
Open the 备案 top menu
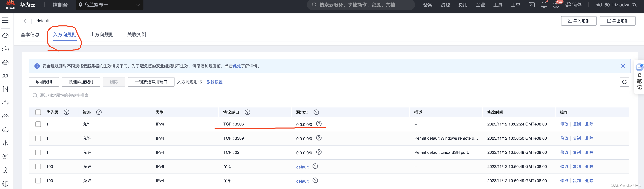[428, 5]
